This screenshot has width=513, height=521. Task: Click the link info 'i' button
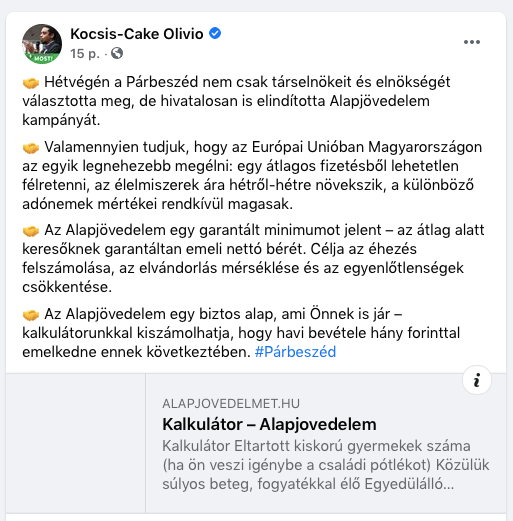pos(477,380)
